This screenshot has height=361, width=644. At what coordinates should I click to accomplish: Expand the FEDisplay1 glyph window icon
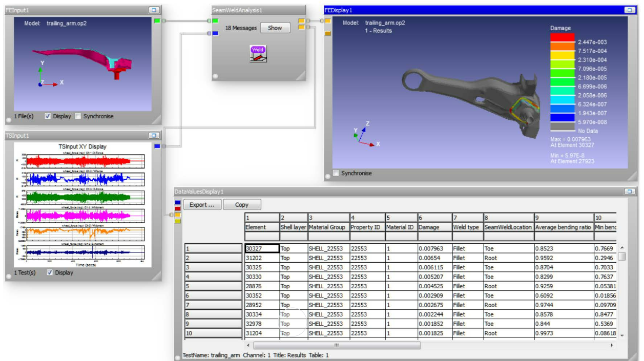point(629,10)
